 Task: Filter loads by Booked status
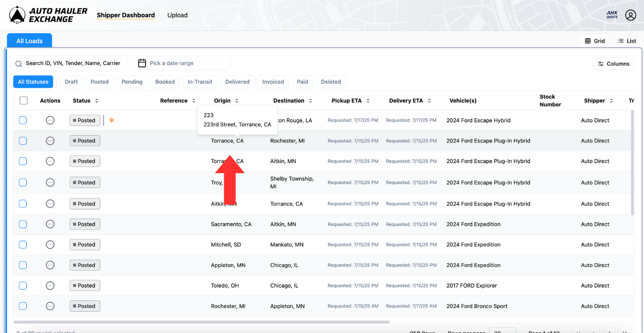click(x=165, y=82)
